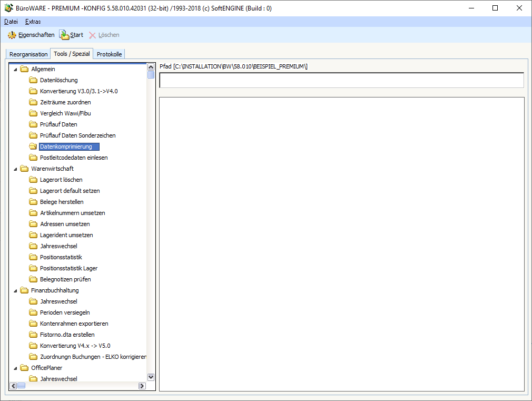Click the folder icon beside Jahreswechsel under Finanzbuchhaltung

click(x=33, y=301)
